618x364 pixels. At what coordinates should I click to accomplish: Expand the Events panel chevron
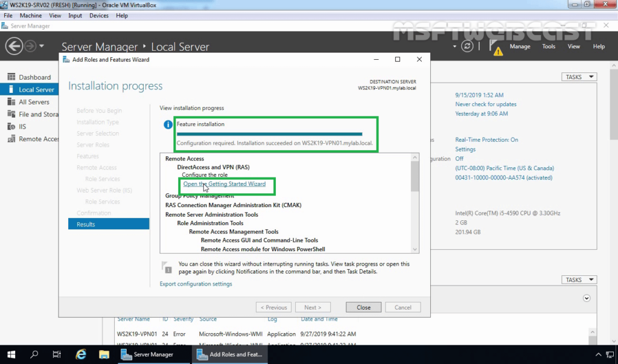point(587,298)
